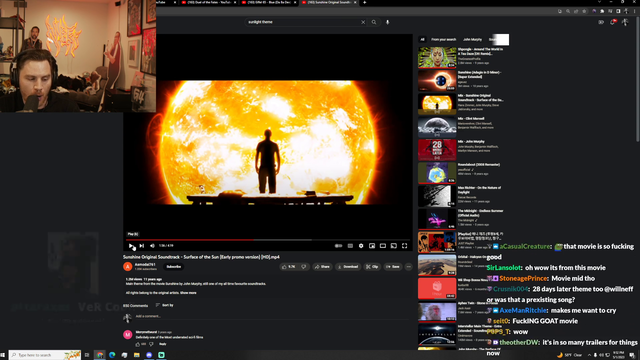Bookmark this page with the star icon

tap(584, 11)
